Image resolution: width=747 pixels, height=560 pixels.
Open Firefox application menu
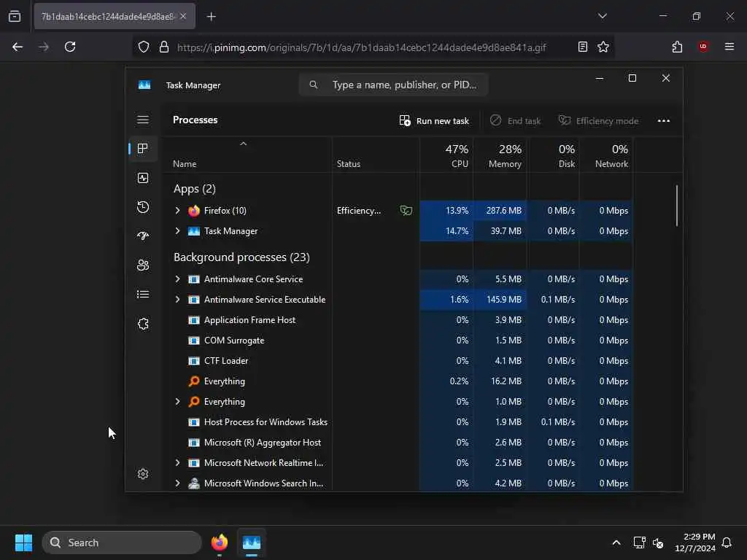(729, 47)
